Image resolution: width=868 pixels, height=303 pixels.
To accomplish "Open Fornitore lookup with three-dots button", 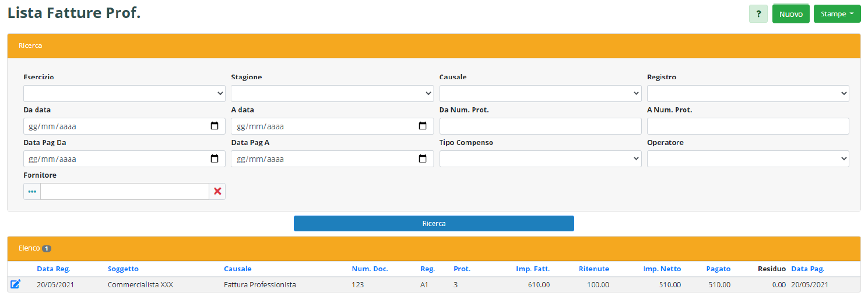I will pos(32,192).
